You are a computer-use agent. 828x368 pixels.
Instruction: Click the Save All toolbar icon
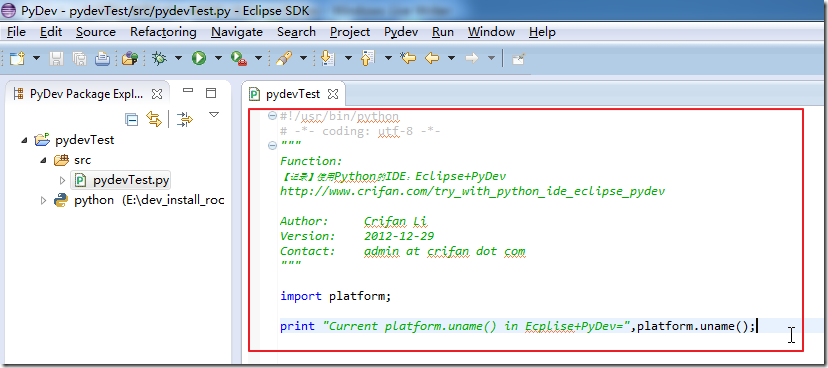tap(79, 58)
